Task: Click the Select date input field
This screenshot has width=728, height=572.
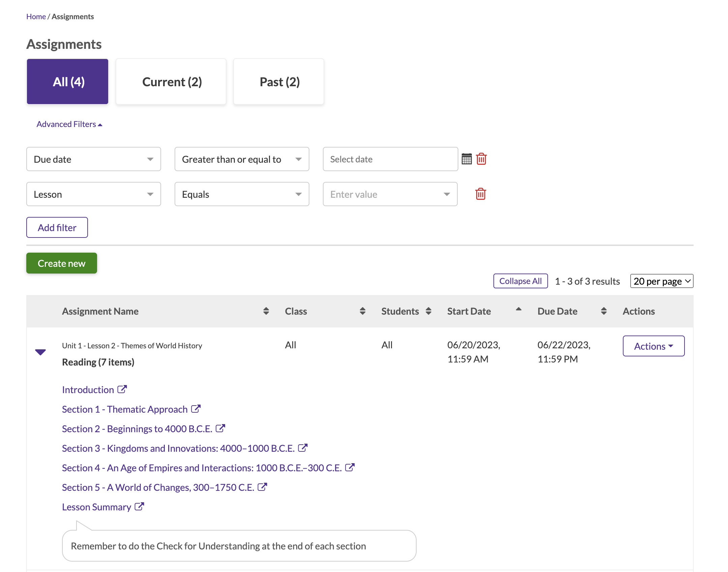Action: click(390, 159)
